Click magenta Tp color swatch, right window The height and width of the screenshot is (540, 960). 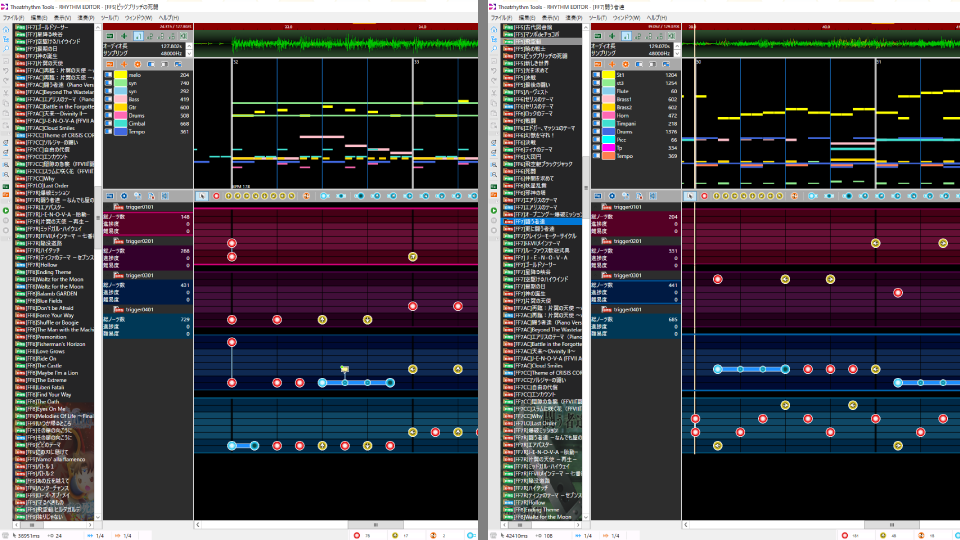[x=609, y=148]
